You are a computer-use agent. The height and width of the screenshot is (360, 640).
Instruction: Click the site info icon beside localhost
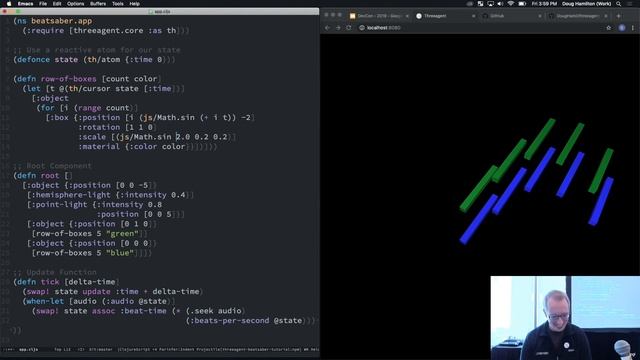pos(362,28)
